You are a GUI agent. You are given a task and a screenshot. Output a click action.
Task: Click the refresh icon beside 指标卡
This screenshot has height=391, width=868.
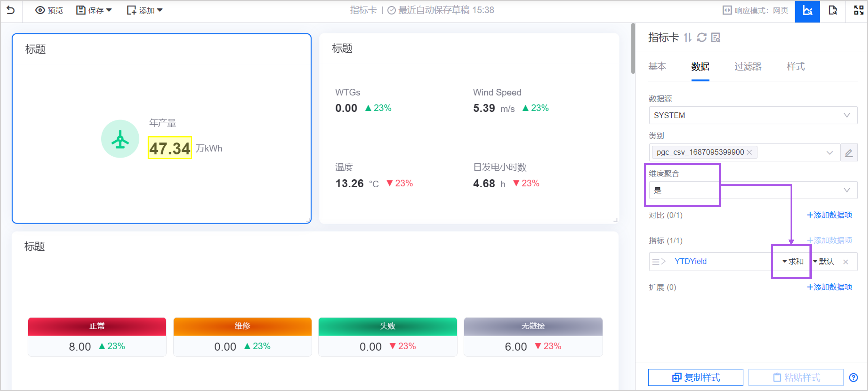point(702,37)
